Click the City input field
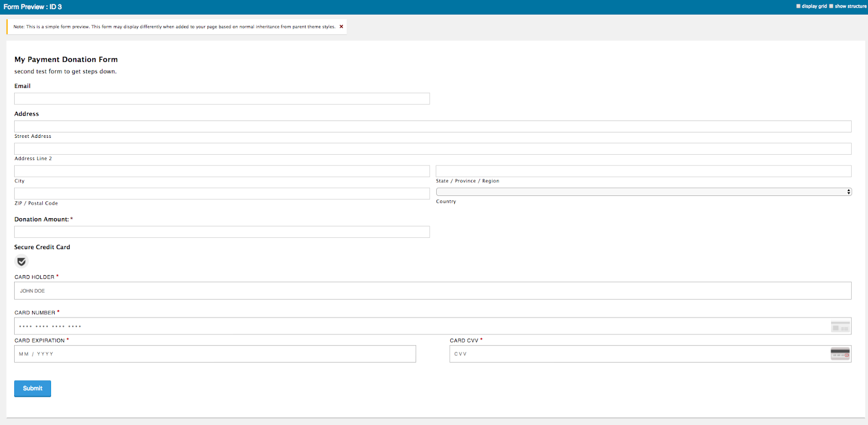 tap(222, 171)
